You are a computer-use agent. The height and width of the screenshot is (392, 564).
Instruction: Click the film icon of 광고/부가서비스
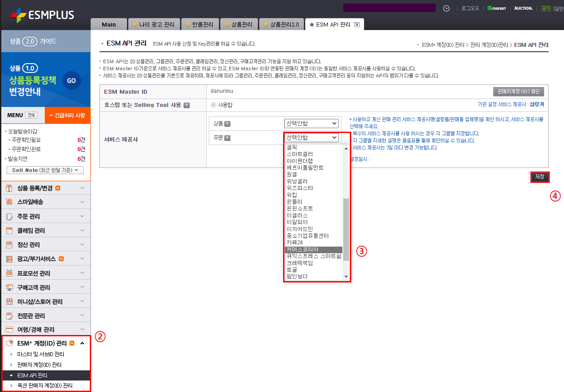click(x=9, y=259)
